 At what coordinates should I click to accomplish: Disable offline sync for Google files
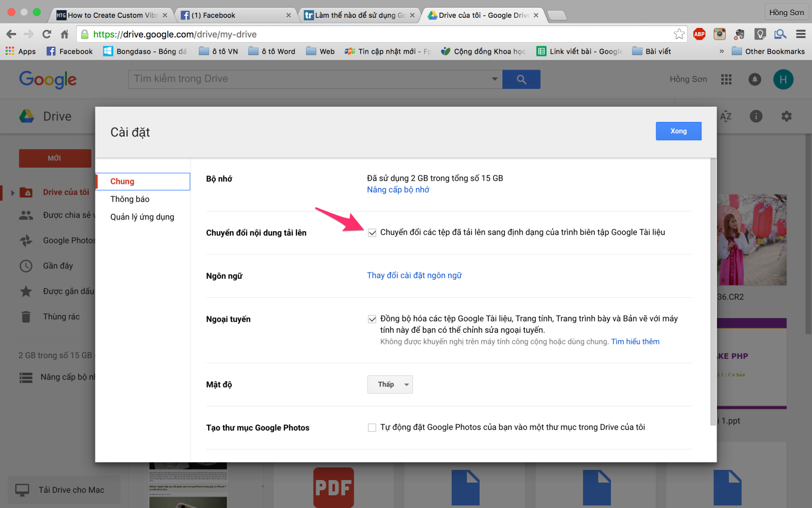coord(372,319)
